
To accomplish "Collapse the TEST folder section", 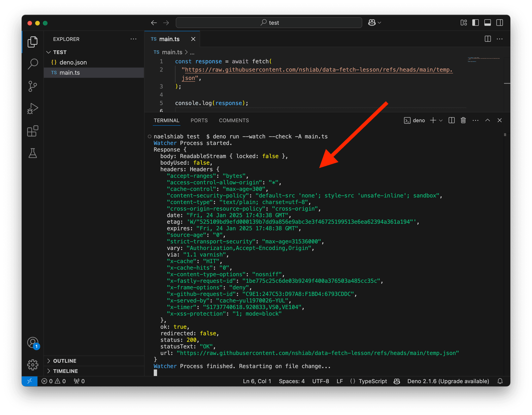I will [94, 52].
